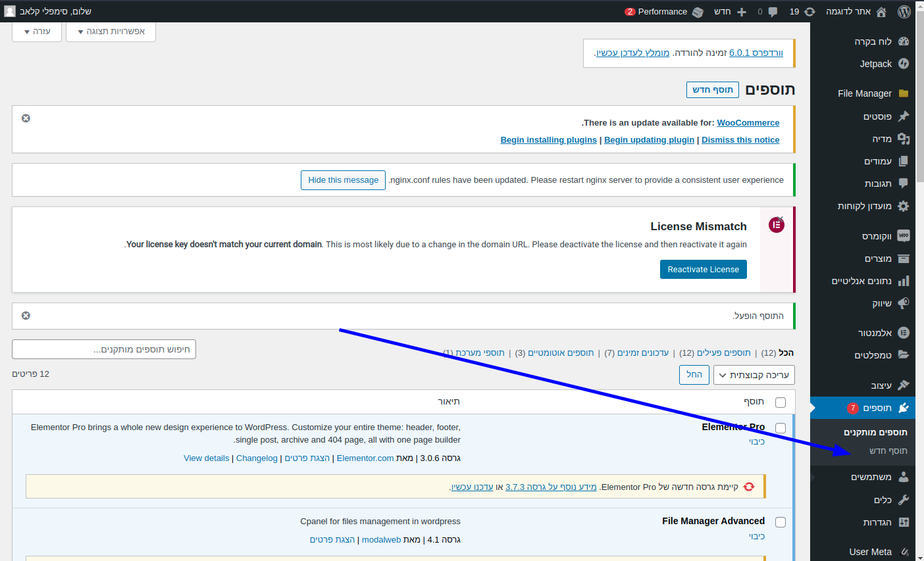Open File Manager folder icon in sidebar
The width and height of the screenshot is (924, 561).
coord(904,93)
